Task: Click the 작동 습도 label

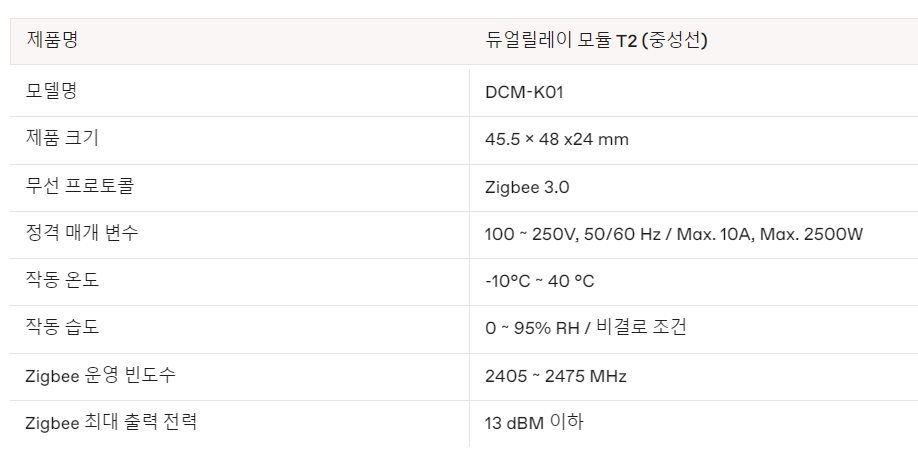Action: pyautogui.click(x=62, y=327)
